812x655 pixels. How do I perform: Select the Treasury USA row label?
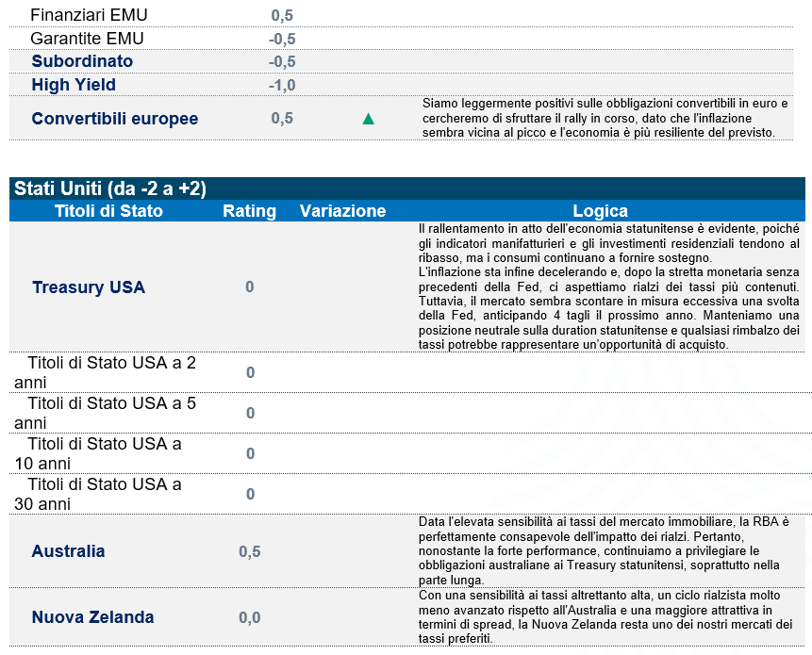click(x=89, y=287)
